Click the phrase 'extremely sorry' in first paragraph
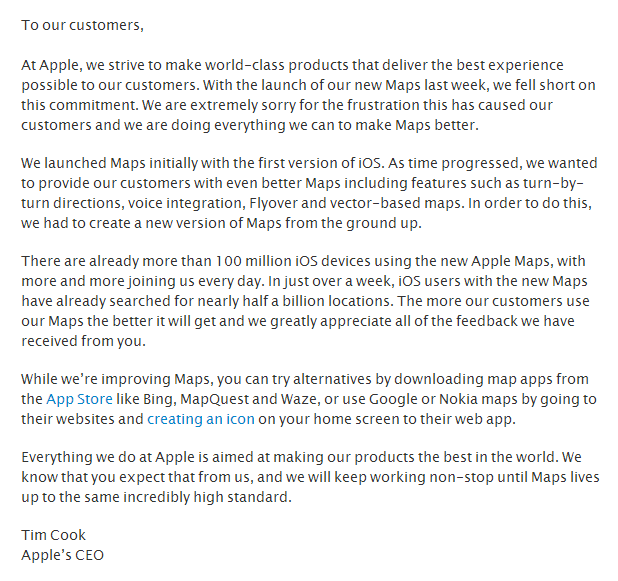Screen dimensions: 618x581 coord(238,106)
